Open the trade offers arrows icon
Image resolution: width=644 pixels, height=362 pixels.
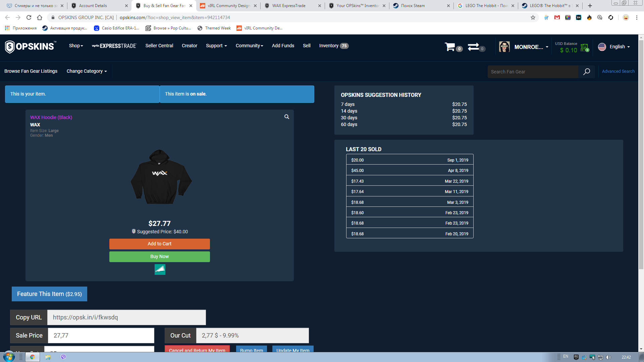coord(473,47)
